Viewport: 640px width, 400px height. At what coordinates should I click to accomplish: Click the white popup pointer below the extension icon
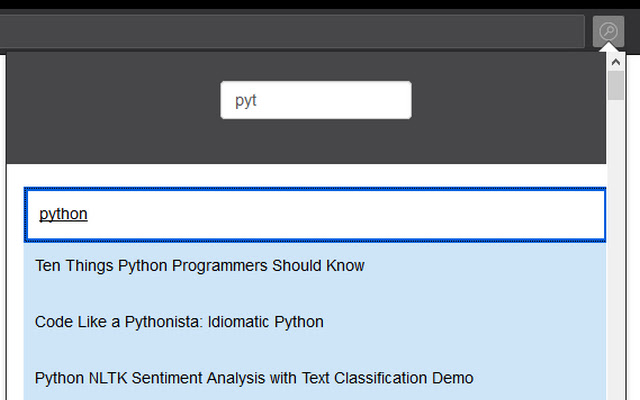(x=608, y=50)
